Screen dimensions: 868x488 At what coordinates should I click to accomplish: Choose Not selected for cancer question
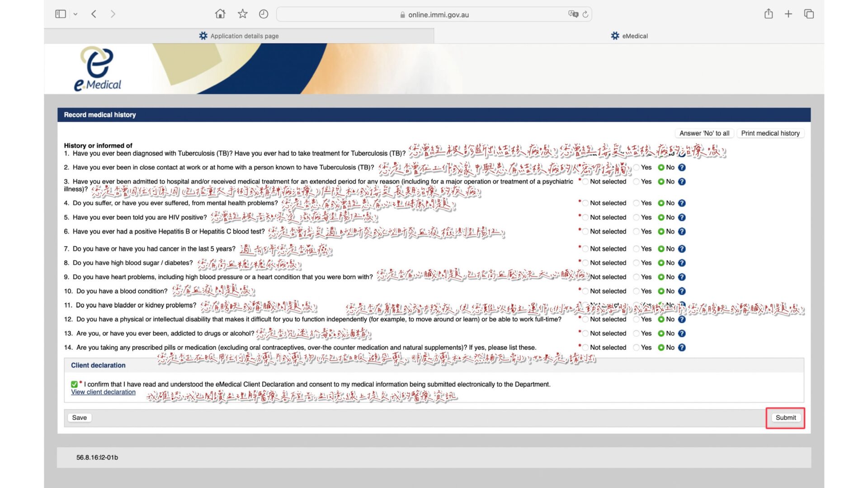pyautogui.click(x=585, y=249)
